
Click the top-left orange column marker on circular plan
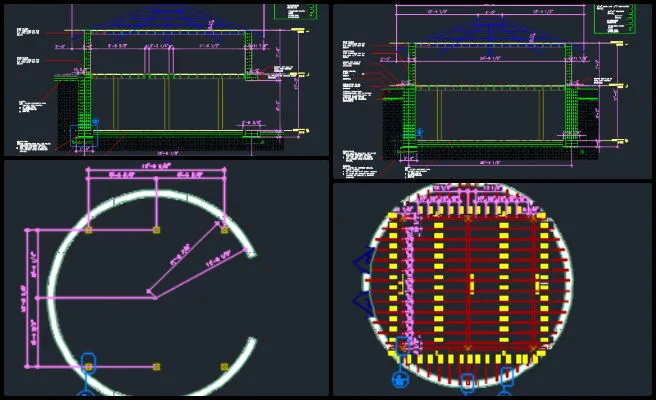point(88,230)
